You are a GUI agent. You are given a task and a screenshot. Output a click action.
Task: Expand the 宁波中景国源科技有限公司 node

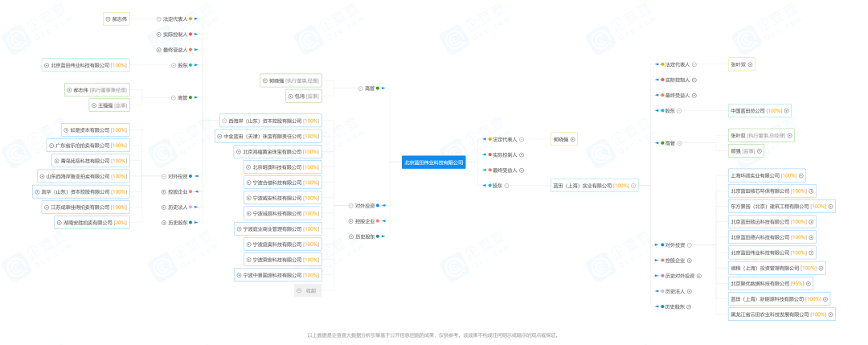click(239, 275)
